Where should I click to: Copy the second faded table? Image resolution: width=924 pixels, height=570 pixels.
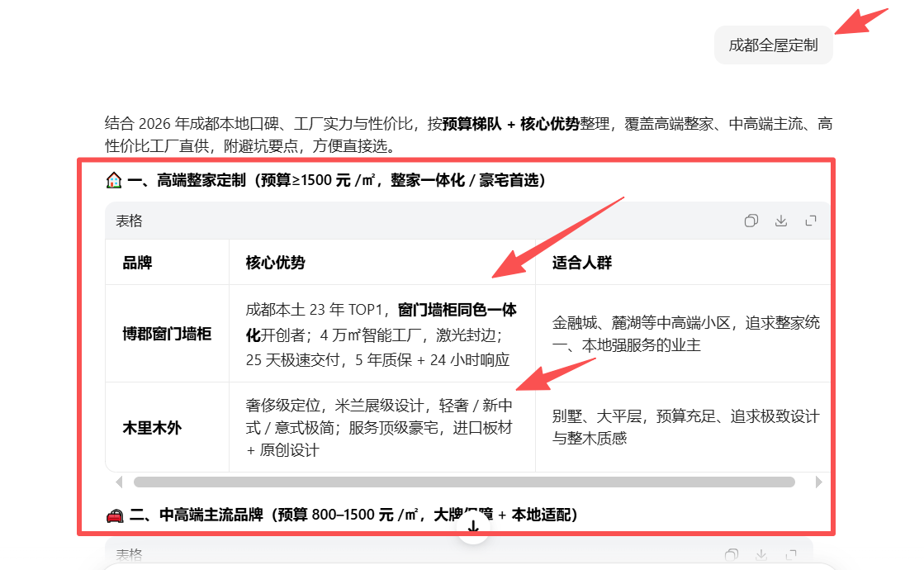coord(731,554)
